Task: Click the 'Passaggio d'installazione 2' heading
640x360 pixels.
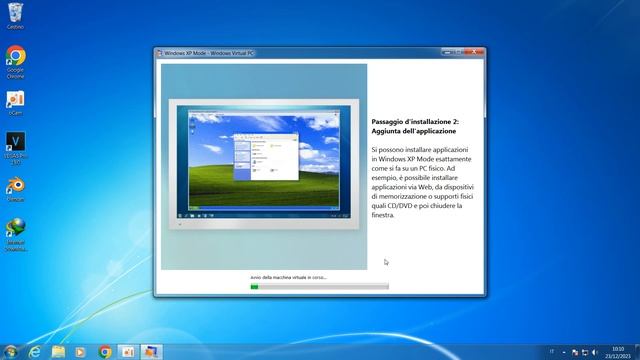Action: coord(415,126)
